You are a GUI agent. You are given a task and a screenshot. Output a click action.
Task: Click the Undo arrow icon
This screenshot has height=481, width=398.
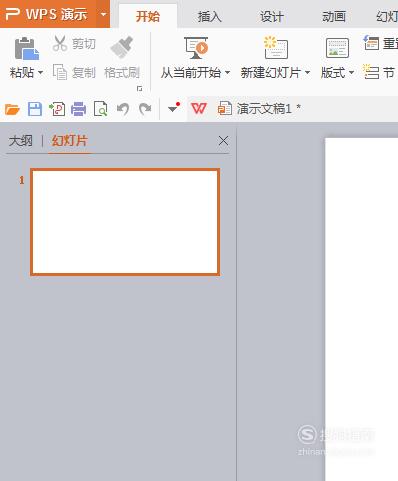tap(123, 109)
